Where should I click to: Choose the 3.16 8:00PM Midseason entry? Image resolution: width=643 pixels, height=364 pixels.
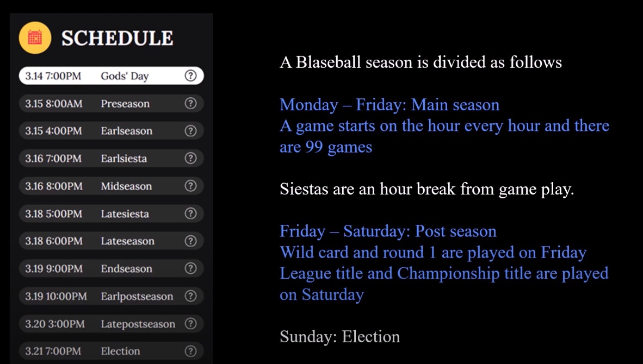[x=111, y=186]
